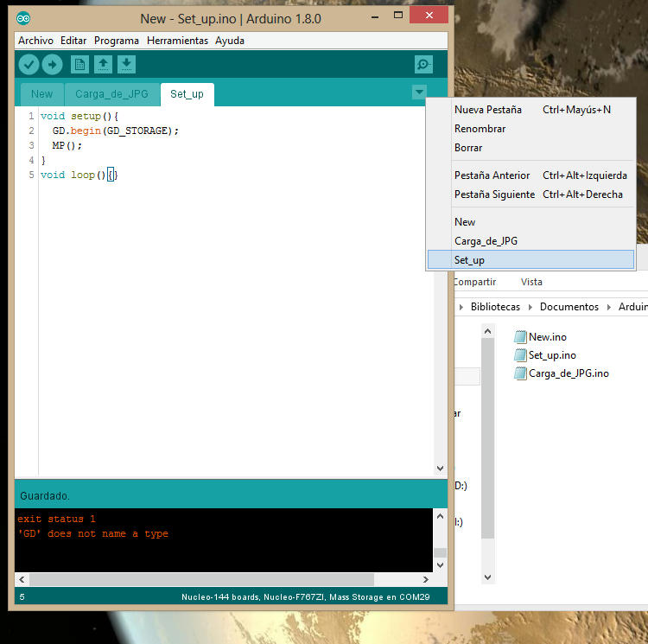Click the Explorer navigation pane scroll-up arrow
The width and height of the screenshot is (648, 644).
point(487,331)
